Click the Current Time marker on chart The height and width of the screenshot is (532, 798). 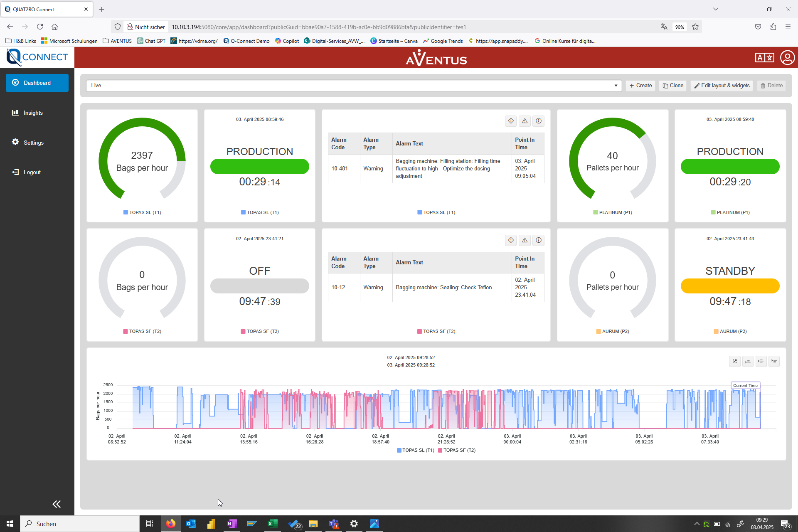tap(745, 386)
